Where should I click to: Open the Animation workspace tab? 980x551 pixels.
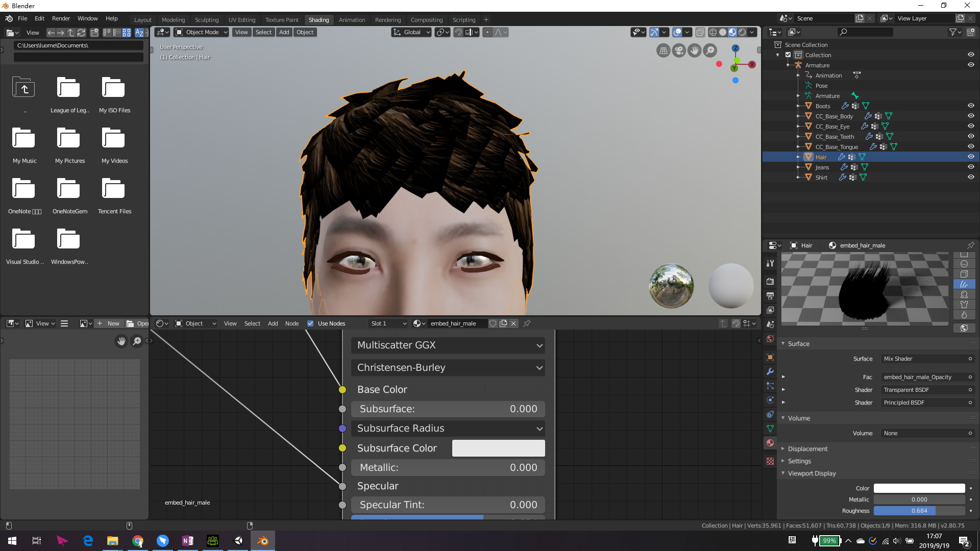[x=351, y=19]
